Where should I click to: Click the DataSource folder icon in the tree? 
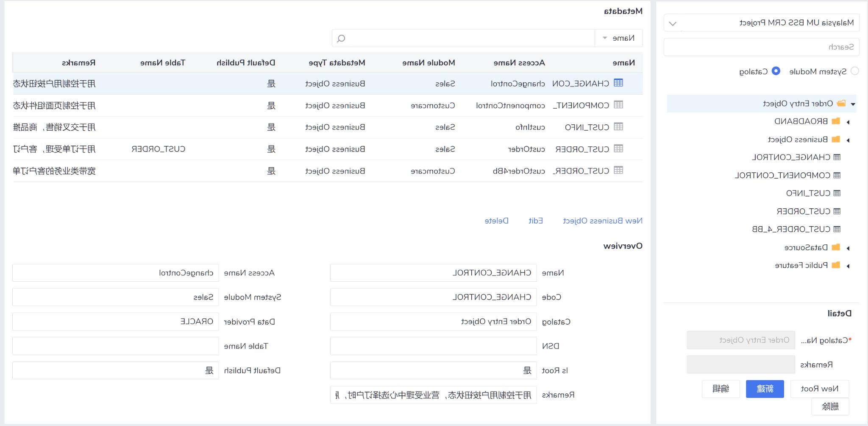coord(836,247)
